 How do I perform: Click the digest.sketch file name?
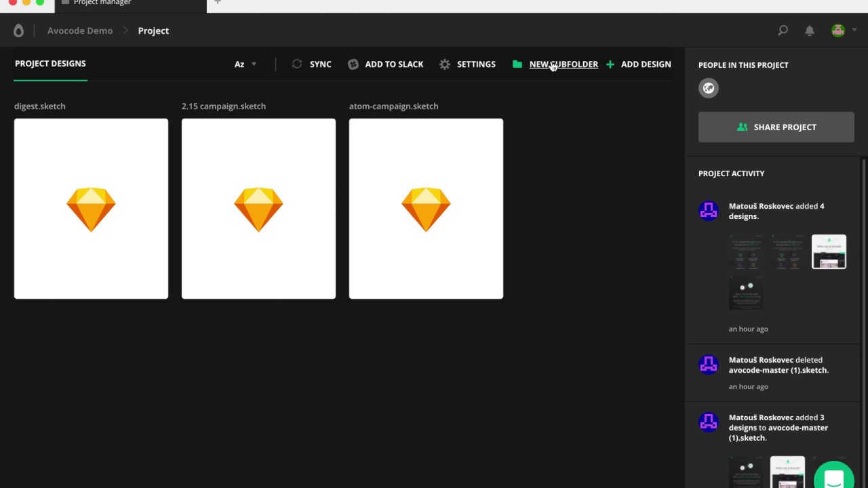click(40, 106)
